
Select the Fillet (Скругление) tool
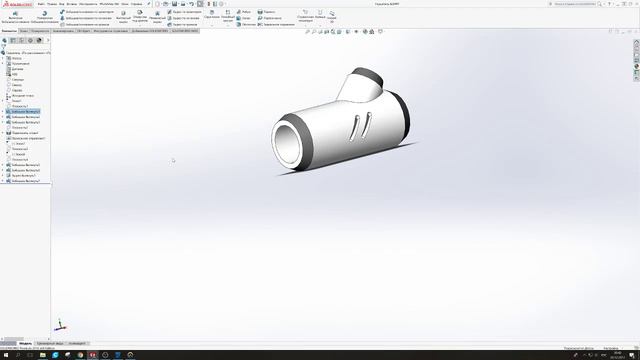pyautogui.click(x=212, y=15)
